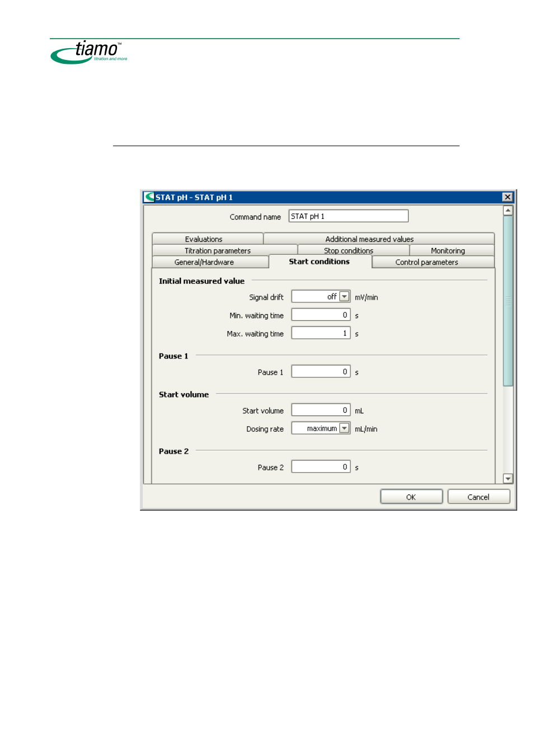534x756 pixels.
Task: Click the mL/min unit label
Action: 366,429
